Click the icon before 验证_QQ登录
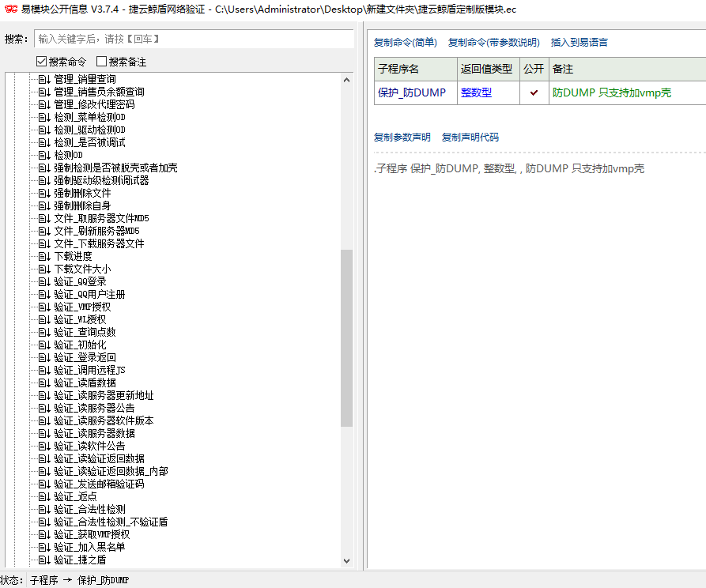Screen dimensions: 706x588 pos(44,281)
